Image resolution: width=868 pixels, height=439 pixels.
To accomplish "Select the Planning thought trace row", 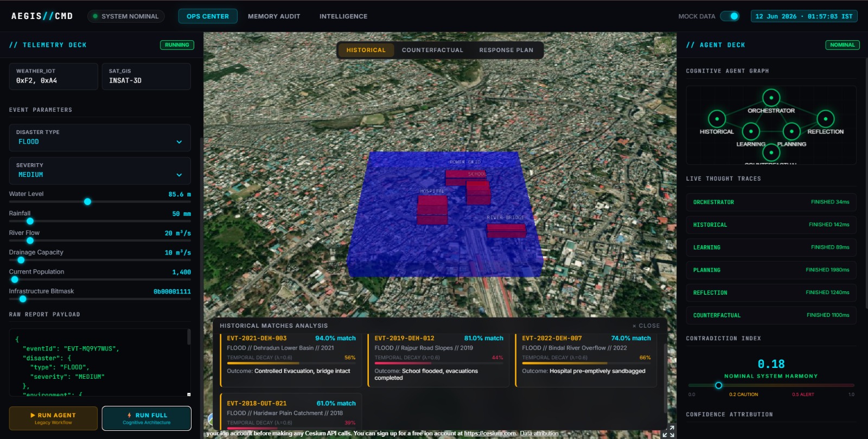I will point(771,270).
